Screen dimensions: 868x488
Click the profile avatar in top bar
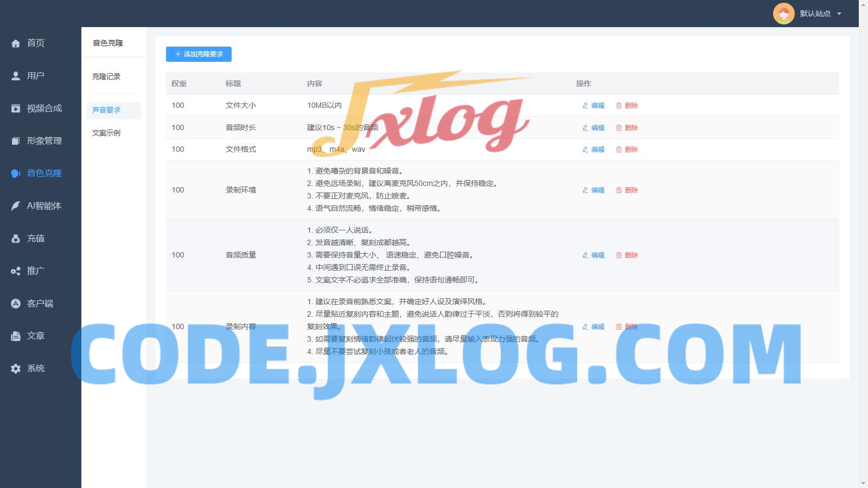coord(783,14)
